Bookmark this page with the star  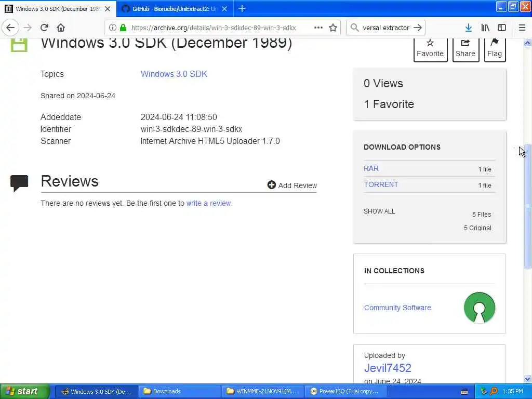click(333, 28)
